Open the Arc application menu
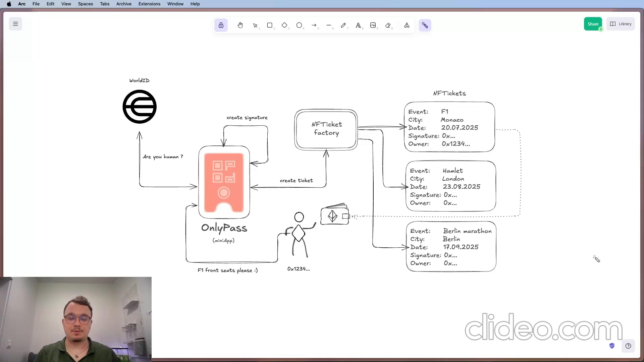 22,4
